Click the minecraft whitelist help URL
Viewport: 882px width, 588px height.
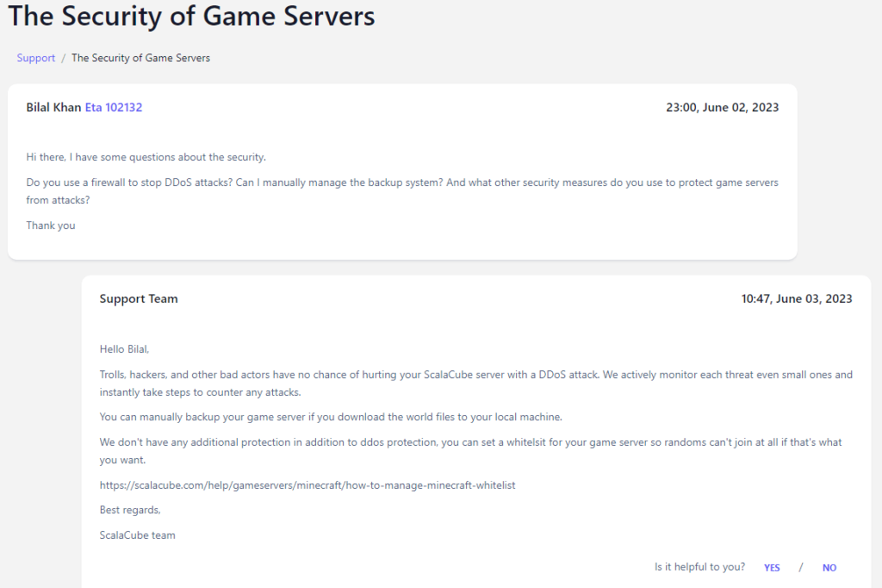click(307, 486)
